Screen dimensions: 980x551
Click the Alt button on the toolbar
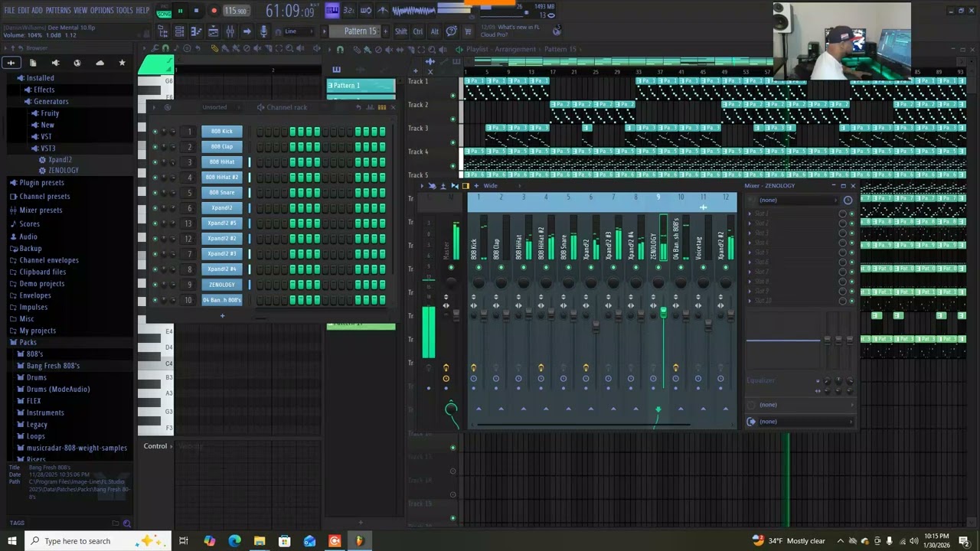tap(435, 31)
